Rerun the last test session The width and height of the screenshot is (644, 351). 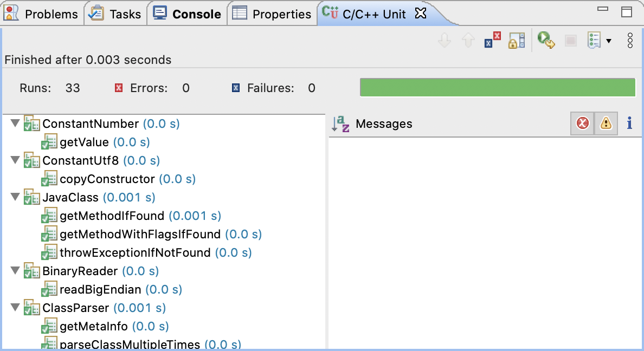pyautogui.click(x=546, y=40)
